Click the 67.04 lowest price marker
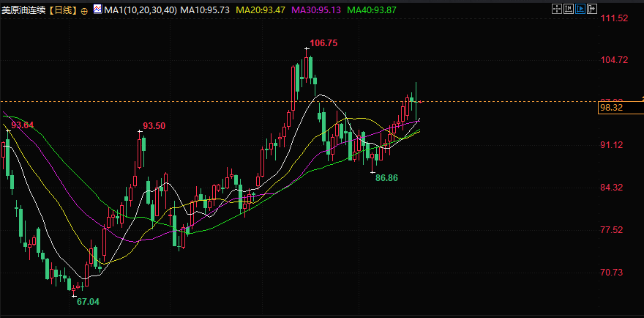The width and height of the screenshot is (644, 318). pos(89,302)
